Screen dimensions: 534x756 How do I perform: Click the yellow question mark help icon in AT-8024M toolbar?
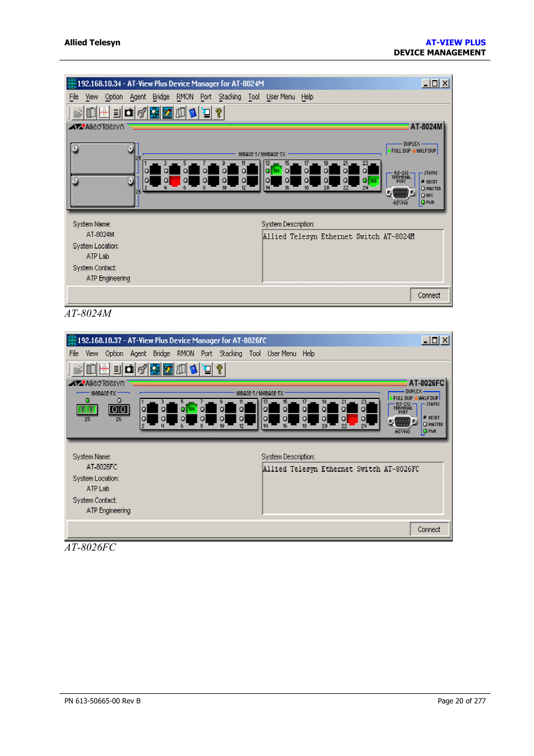tap(219, 113)
